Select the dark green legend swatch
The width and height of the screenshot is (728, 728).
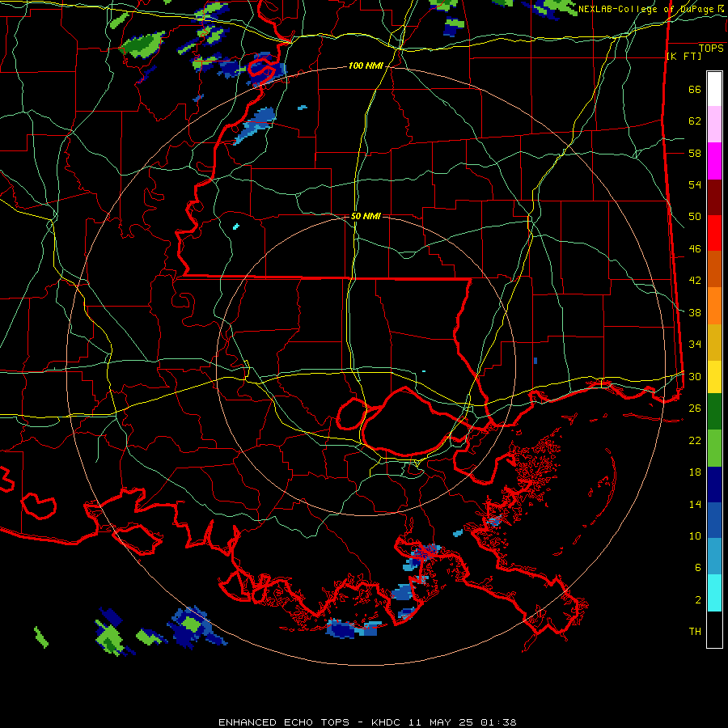tap(714, 412)
